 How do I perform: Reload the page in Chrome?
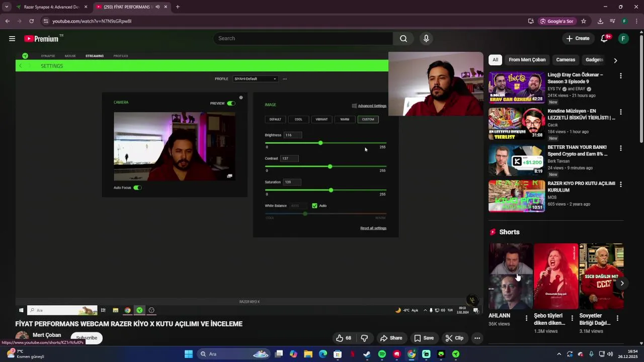(x=31, y=21)
